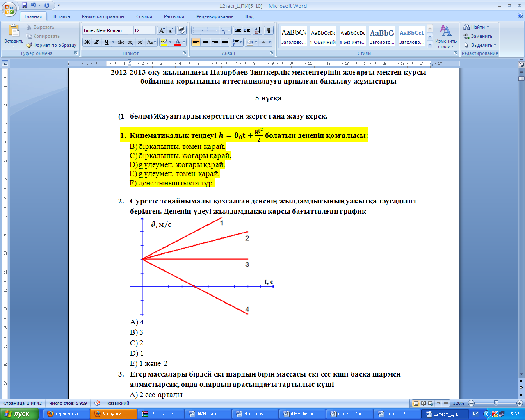Toggle superscript formatting
This screenshot has width=525, height=420.
tap(140, 42)
